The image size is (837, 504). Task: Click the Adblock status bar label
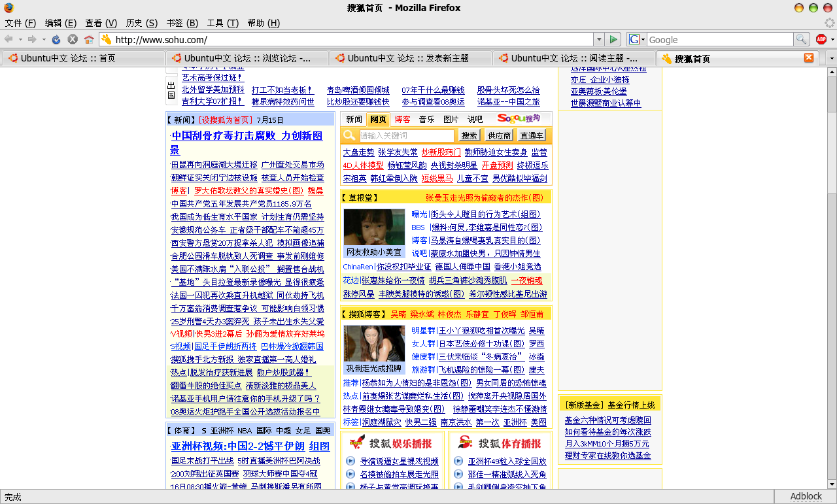806,497
